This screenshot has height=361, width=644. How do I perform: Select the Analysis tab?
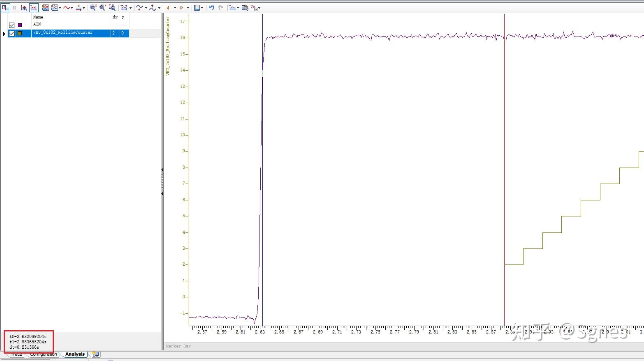click(74, 354)
